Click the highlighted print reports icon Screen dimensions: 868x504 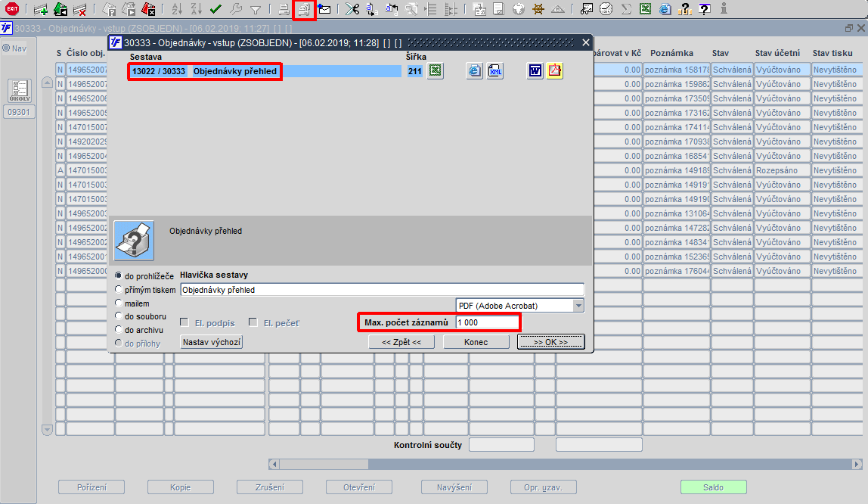coord(304,9)
